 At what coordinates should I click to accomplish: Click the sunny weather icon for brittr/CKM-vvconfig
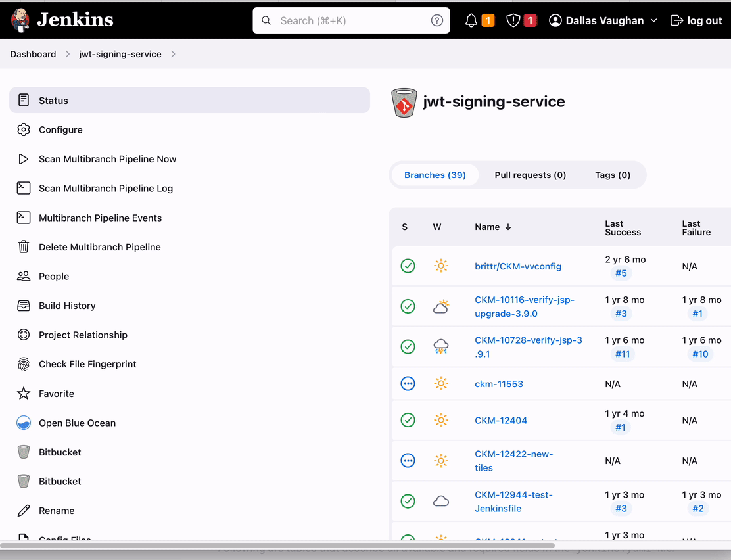coord(440,266)
